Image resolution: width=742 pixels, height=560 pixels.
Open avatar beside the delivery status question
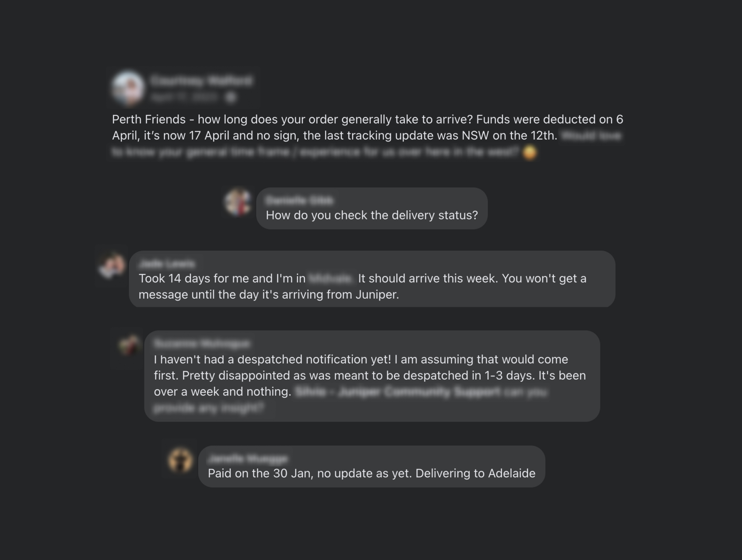coord(238,202)
